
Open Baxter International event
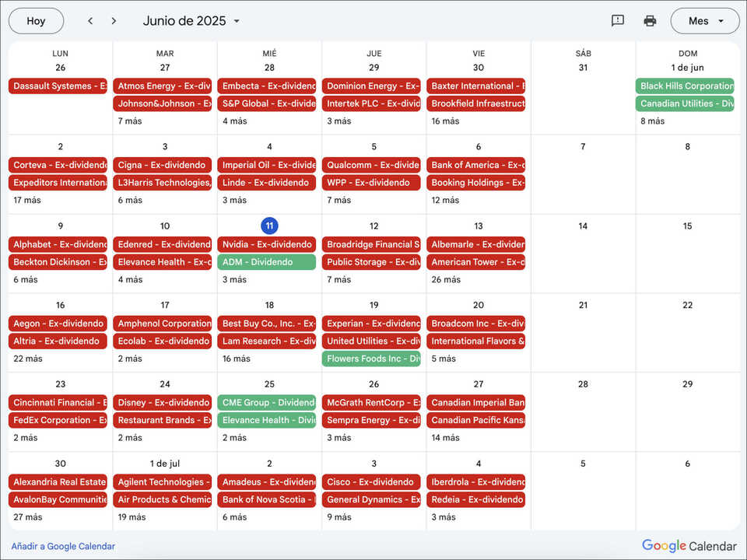[x=476, y=86]
